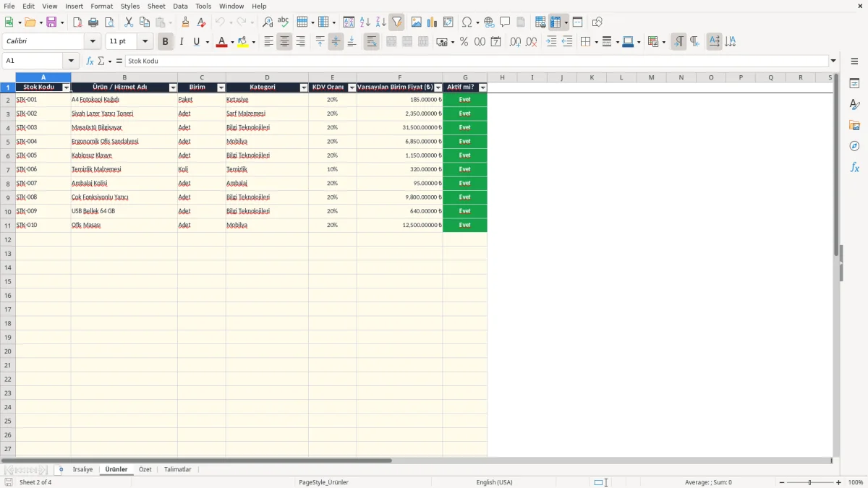Select the Clone Formatting paintbrush
The width and height of the screenshot is (868, 488).
(185, 22)
